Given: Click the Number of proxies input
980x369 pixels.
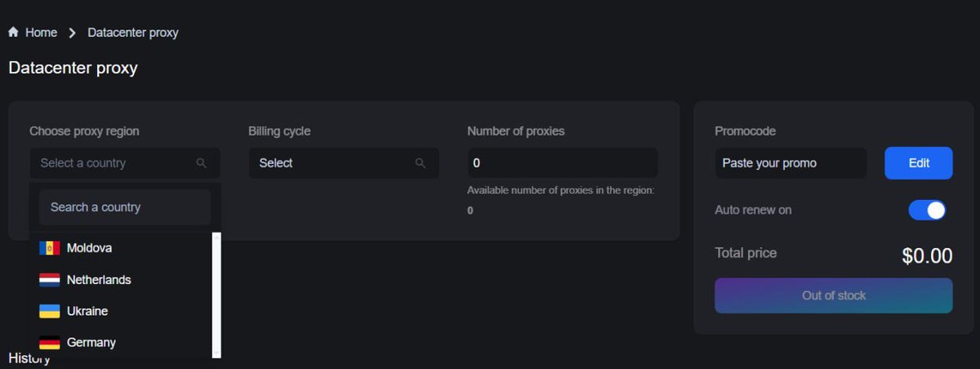Looking at the screenshot, I should [562, 163].
